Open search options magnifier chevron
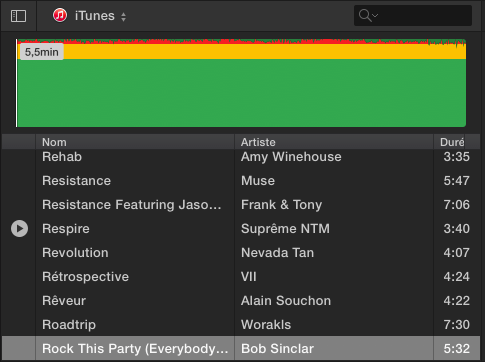This screenshot has width=485, height=362. 368,15
